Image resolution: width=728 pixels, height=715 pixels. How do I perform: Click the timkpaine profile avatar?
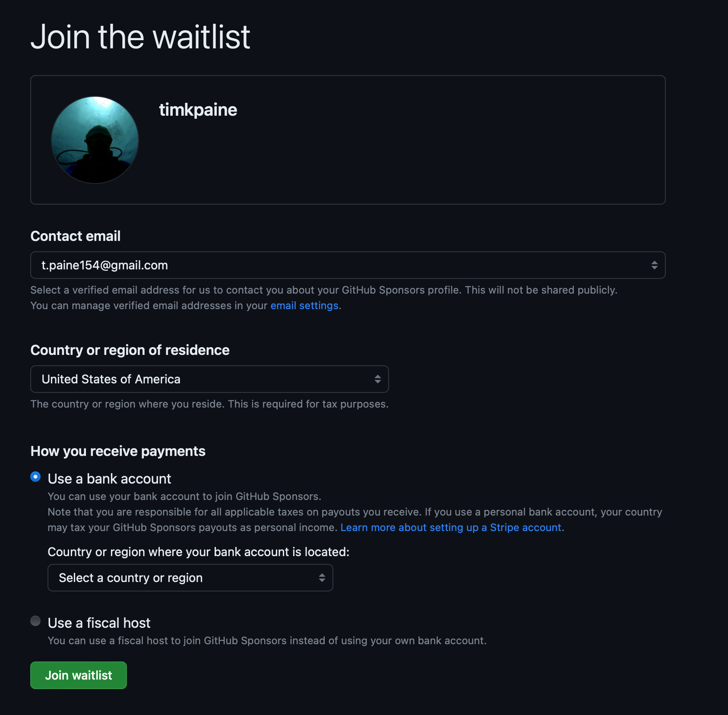tap(95, 140)
